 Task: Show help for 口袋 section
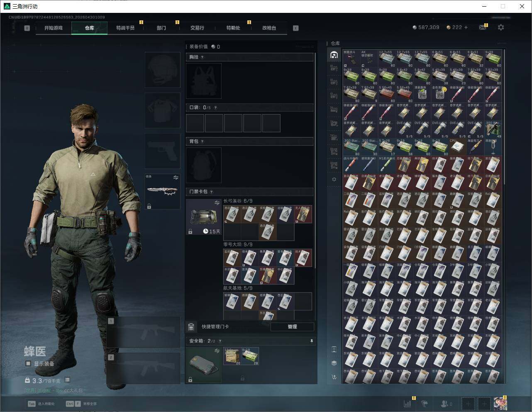coord(215,108)
